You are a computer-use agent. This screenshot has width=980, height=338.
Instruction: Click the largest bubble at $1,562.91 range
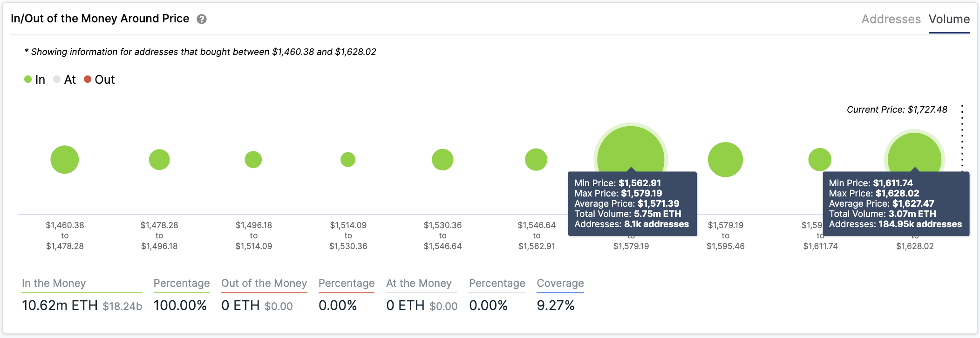point(631,149)
